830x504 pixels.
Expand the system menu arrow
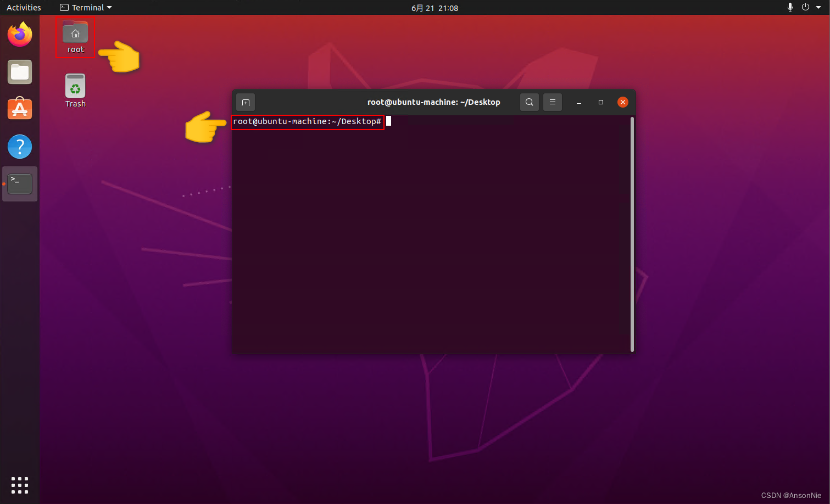(x=818, y=8)
